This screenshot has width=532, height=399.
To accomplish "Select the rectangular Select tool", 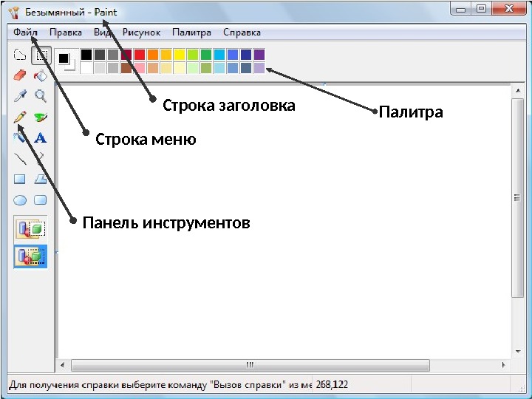I will (41, 55).
